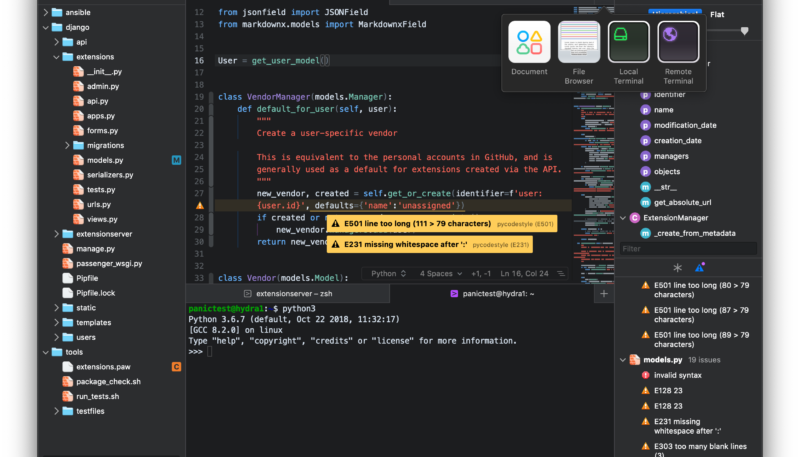Expand the migrations folder
Image resolution: width=800 pixels, height=457 pixels.
pyautogui.click(x=68, y=145)
